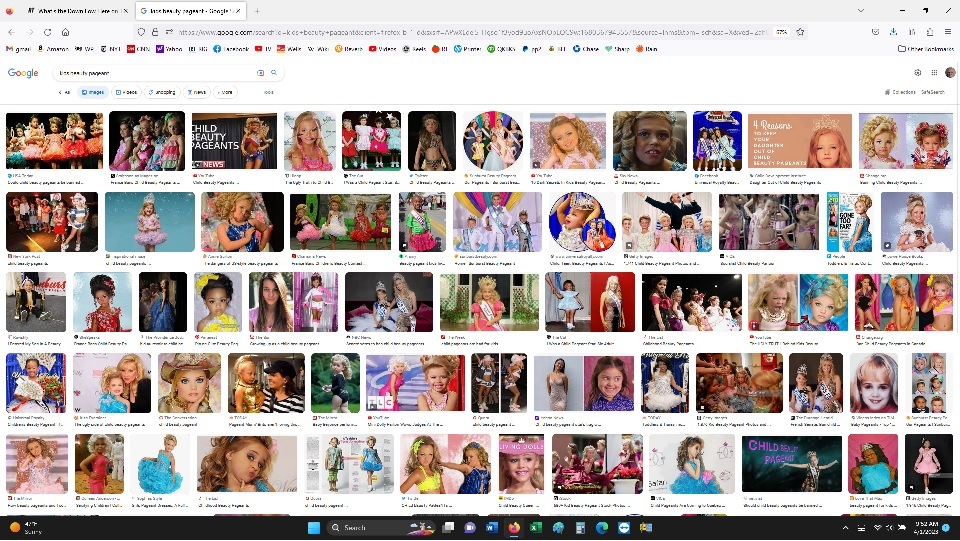Reload the page with the refresh button
The width and height of the screenshot is (960, 541).
[47, 32]
